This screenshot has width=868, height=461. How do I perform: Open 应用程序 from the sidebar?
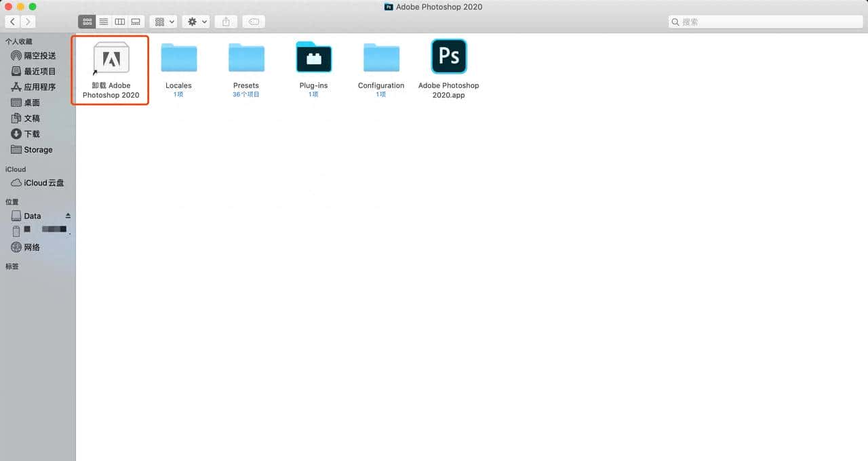coord(37,87)
